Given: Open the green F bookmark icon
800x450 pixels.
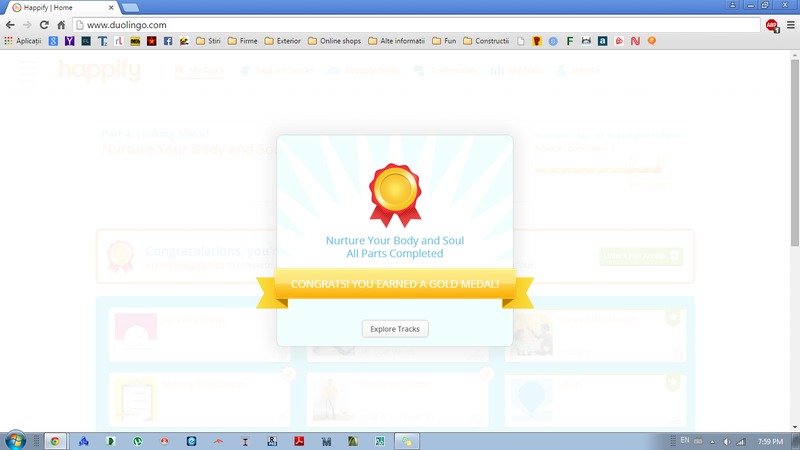Looking at the screenshot, I should [x=569, y=41].
